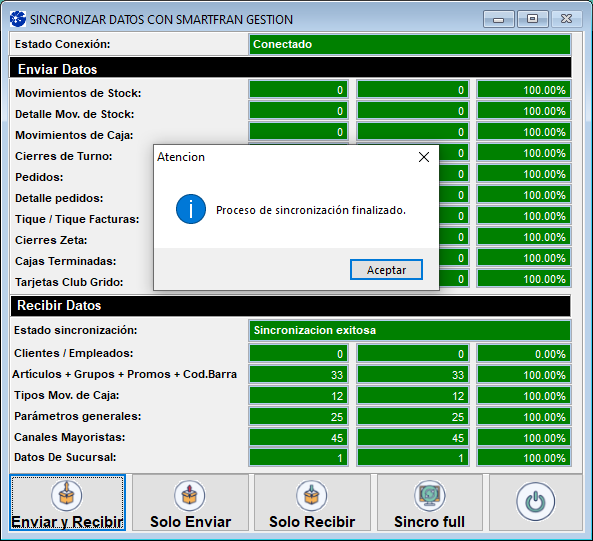Click the Canales Mayoristas first count field

(x=298, y=438)
